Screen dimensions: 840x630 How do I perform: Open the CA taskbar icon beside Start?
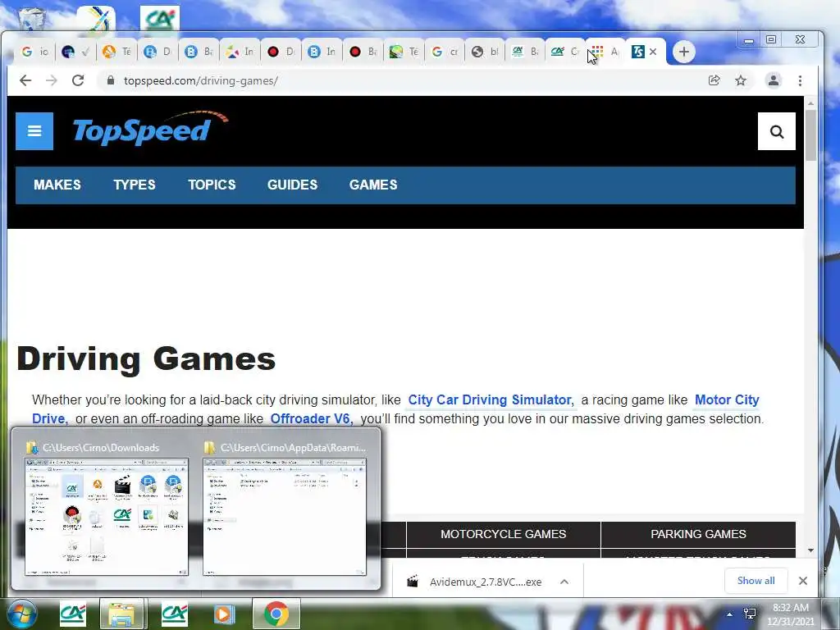[x=73, y=614]
